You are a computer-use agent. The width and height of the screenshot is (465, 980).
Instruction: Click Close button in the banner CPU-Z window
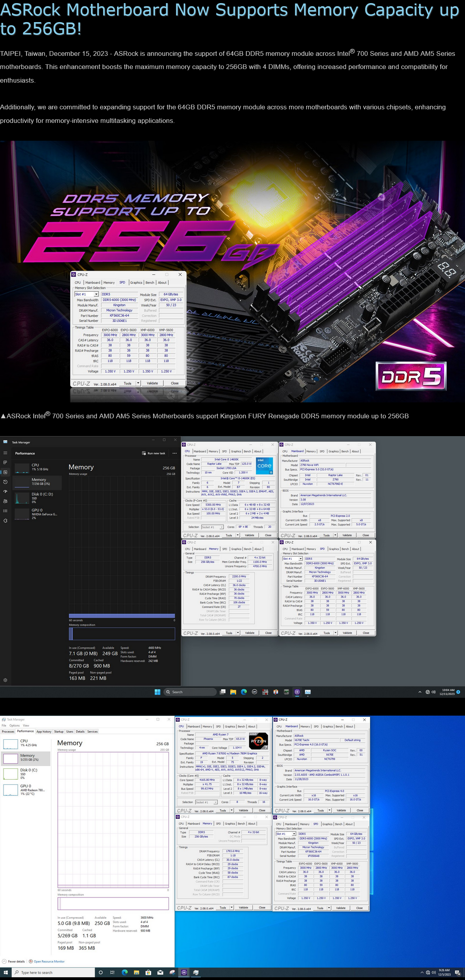[x=175, y=383]
